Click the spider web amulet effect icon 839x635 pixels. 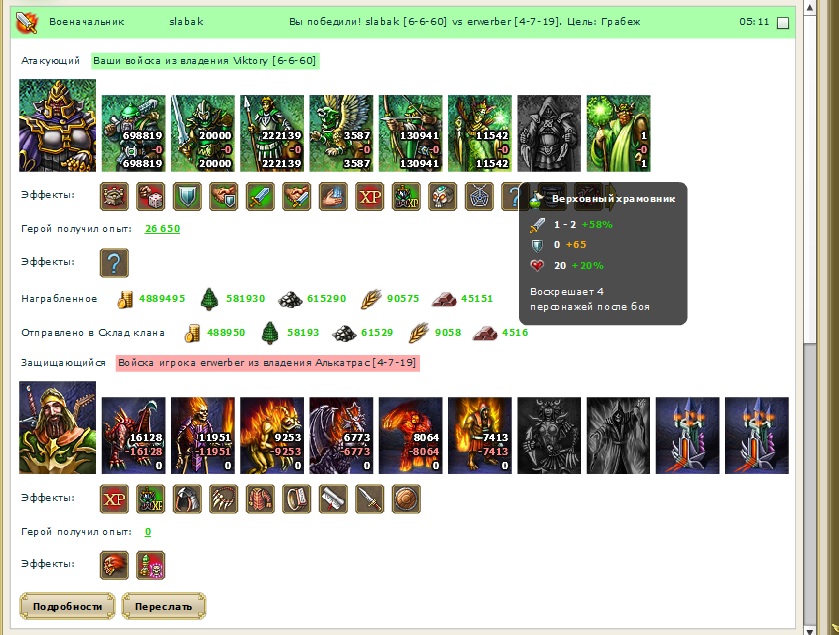coord(479,196)
